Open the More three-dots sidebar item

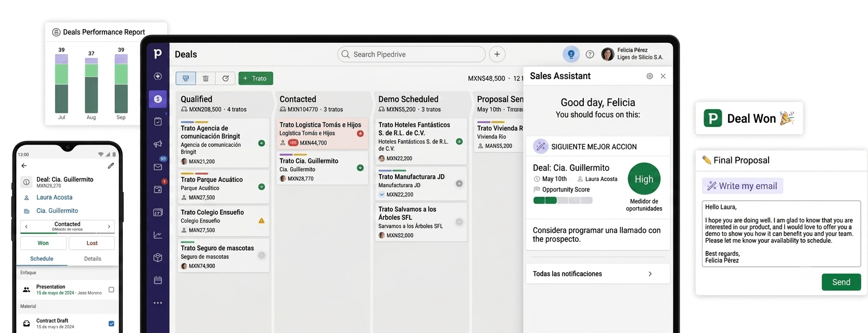coord(158,303)
